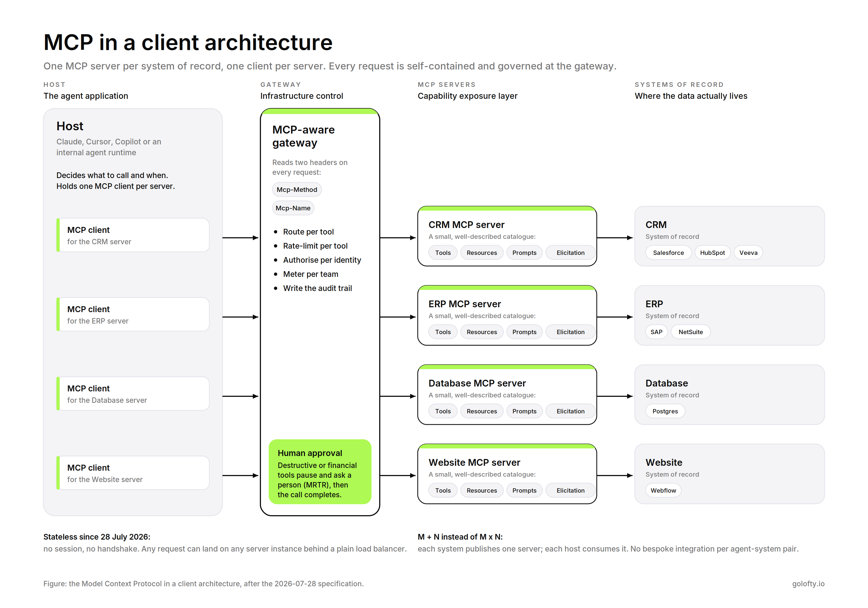868x608 pixels.
Task: Select the Mcp-Method header pill
Action: [297, 189]
